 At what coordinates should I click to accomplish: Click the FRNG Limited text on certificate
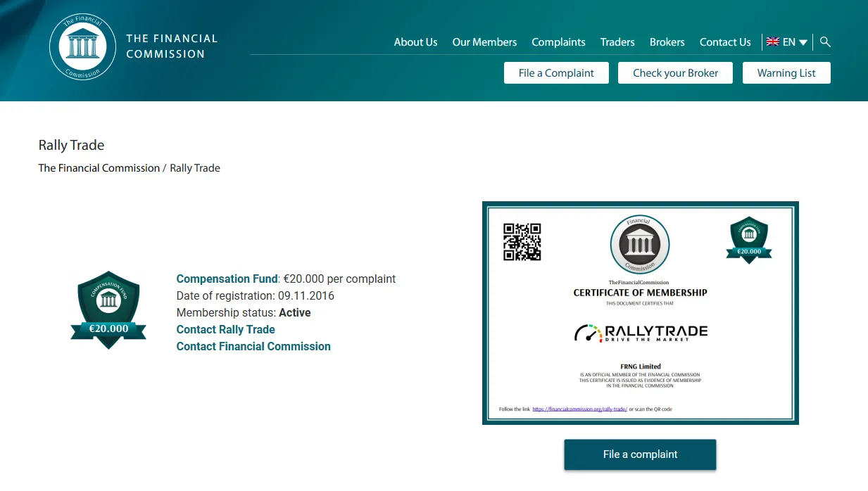pyautogui.click(x=640, y=366)
